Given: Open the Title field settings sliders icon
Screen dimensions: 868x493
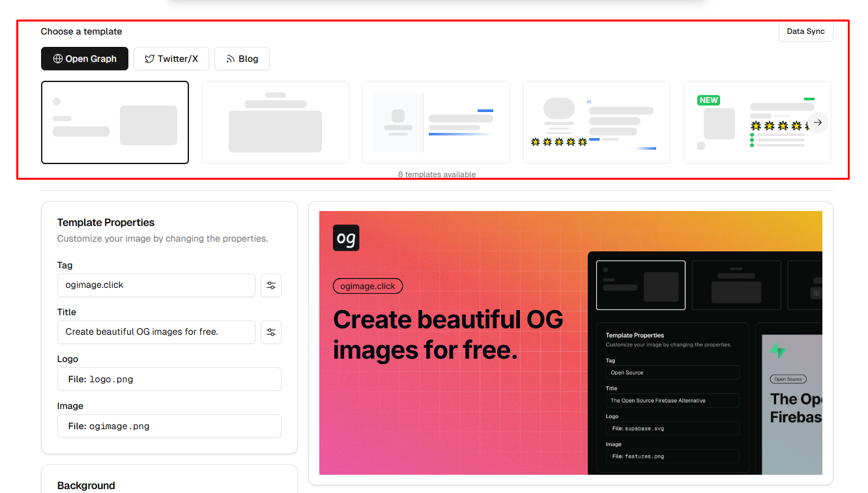Looking at the screenshot, I should point(271,332).
